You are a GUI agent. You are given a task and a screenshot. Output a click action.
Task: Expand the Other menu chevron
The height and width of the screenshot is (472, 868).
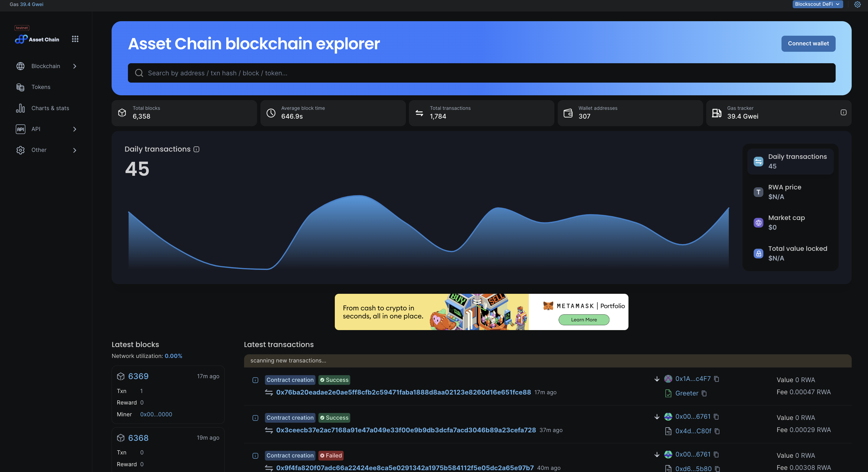[75, 150]
